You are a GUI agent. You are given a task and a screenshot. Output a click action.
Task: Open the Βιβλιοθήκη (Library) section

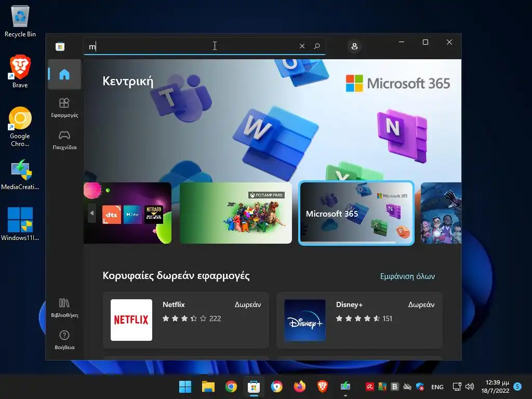[64, 308]
